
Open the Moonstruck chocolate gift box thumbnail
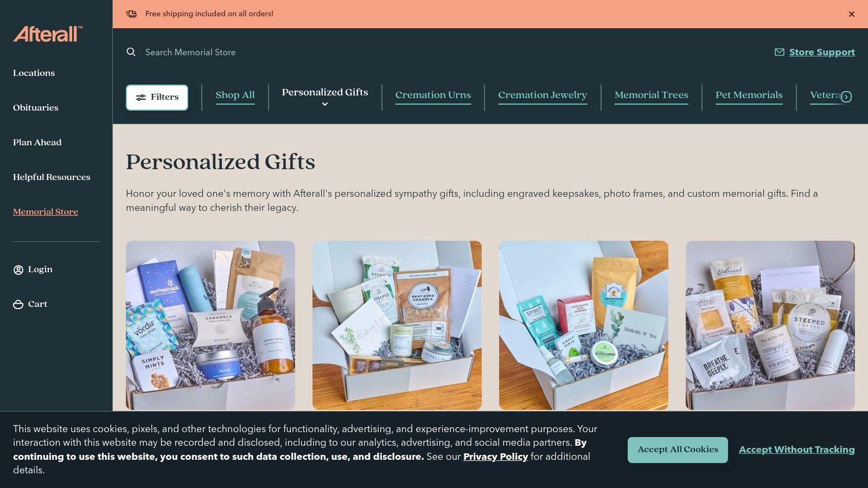click(210, 325)
